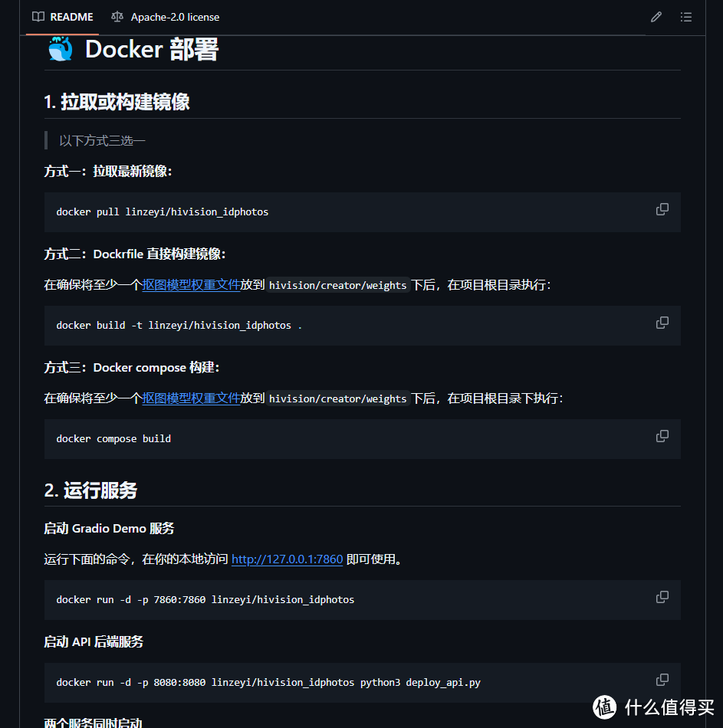This screenshot has height=728, width=723.
Task: Click the 抠图模型权重文件 link under 方式三
Action: tap(191, 398)
